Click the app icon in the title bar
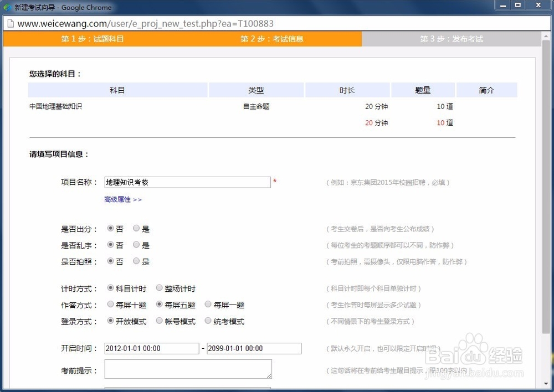 pyautogui.click(x=7, y=6)
